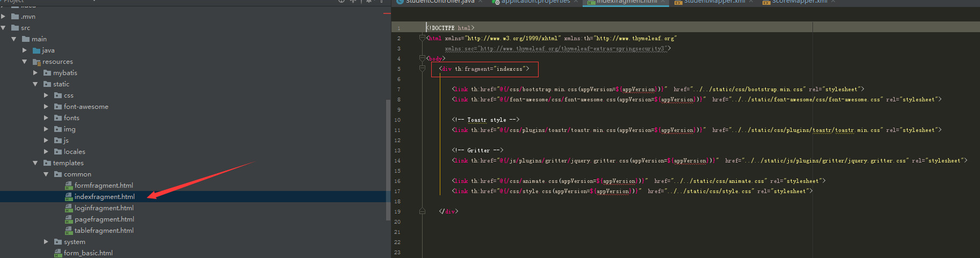The height and width of the screenshot is (258, 980).
Task: Place cursor in the <!DOCTYPE html> line
Action: 451,28
